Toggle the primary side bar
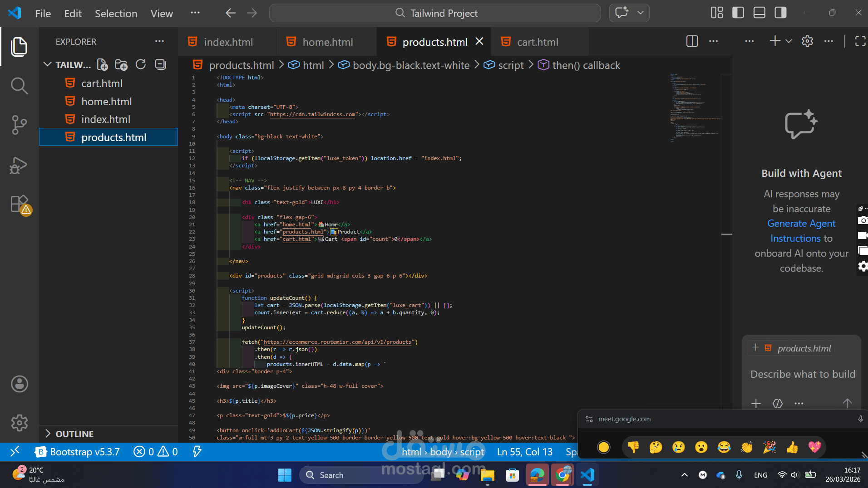This screenshot has width=868, height=488. coord(738,13)
